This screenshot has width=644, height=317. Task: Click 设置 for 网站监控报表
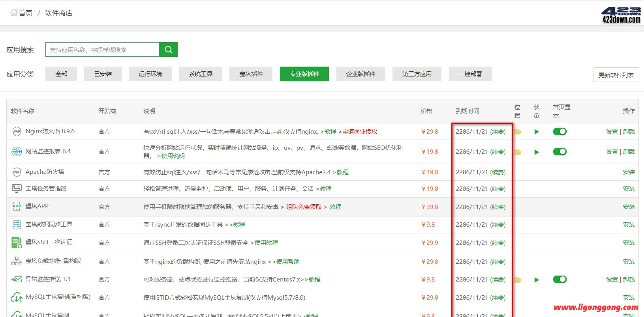pyautogui.click(x=612, y=152)
